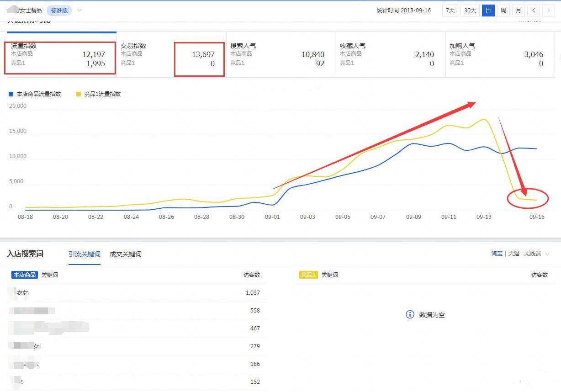
Task: Click visitor count 467 in keyword list
Action: pos(255,328)
